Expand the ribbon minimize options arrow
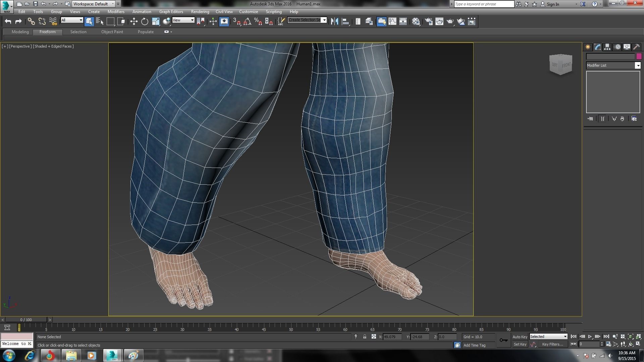644x362 pixels. coord(171,32)
